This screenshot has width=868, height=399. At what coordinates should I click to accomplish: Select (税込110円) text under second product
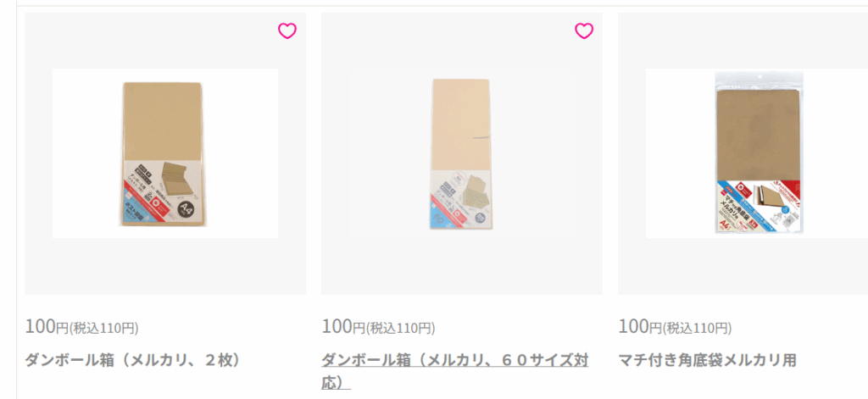[400, 328]
